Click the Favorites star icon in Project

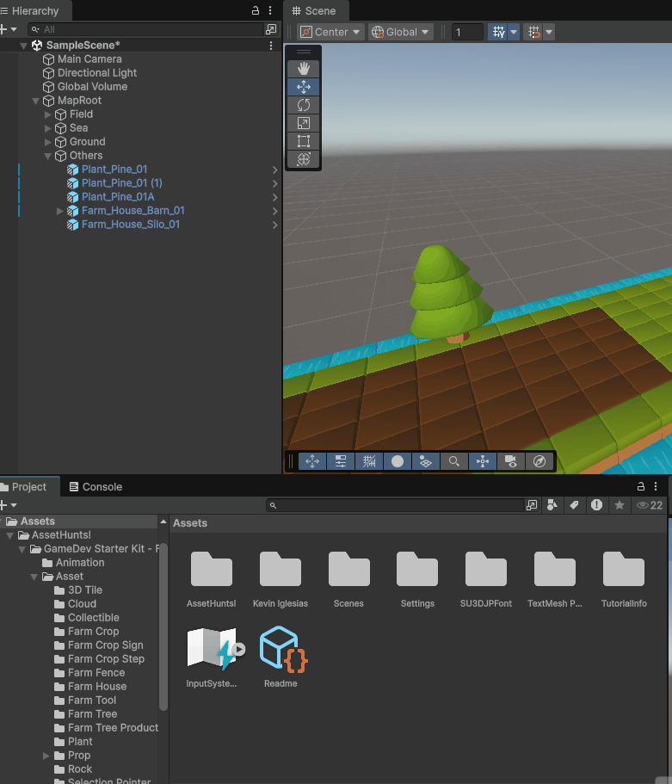click(619, 505)
